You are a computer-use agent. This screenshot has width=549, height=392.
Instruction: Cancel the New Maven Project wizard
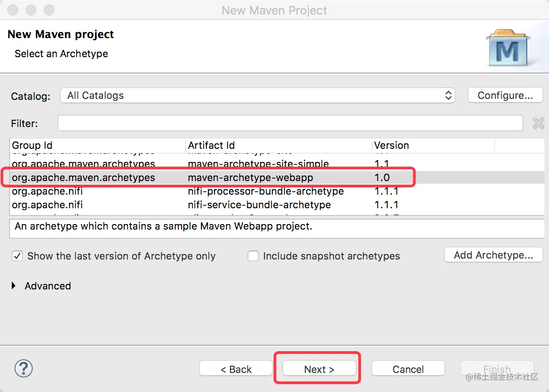(x=408, y=369)
